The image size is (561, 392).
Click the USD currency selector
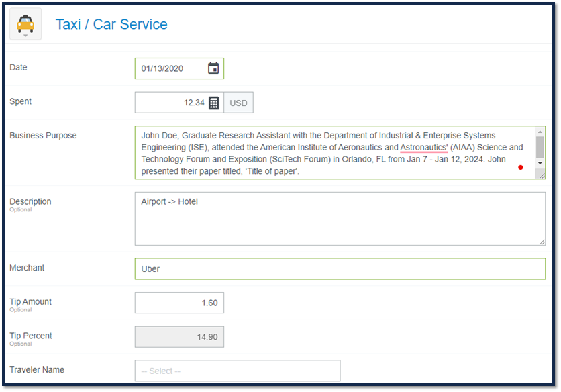238,103
